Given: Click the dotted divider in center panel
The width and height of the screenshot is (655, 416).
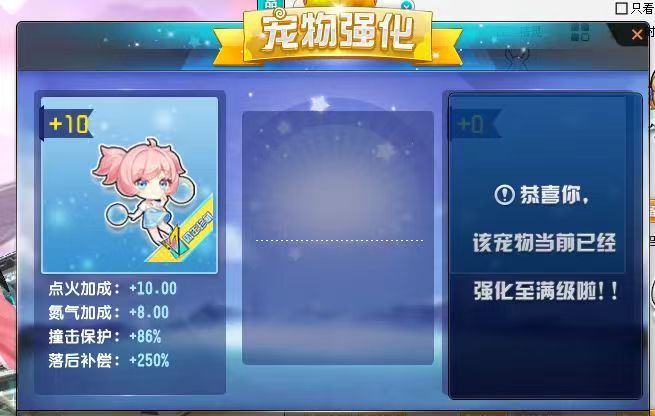Looking at the screenshot, I should [339, 241].
